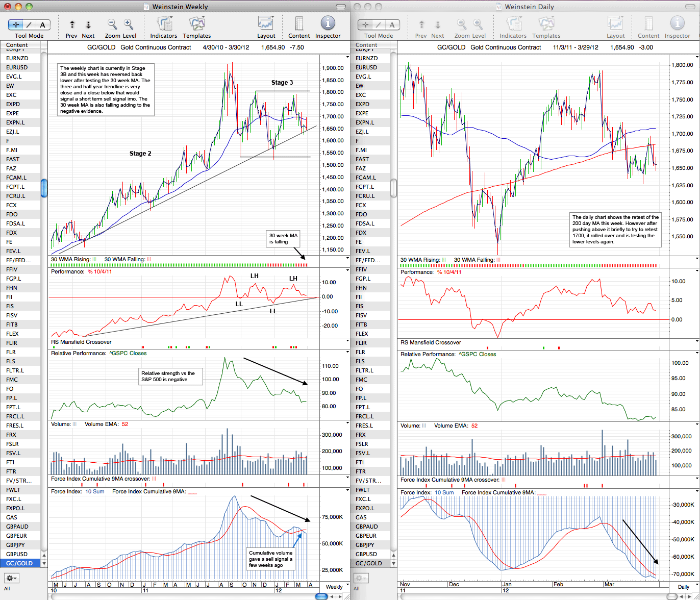The width and height of the screenshot is (700, 600).
Task: Click the Content column header in Weinstein Daily sidebar
Action: pyautogui.click(x=369, y=45)
